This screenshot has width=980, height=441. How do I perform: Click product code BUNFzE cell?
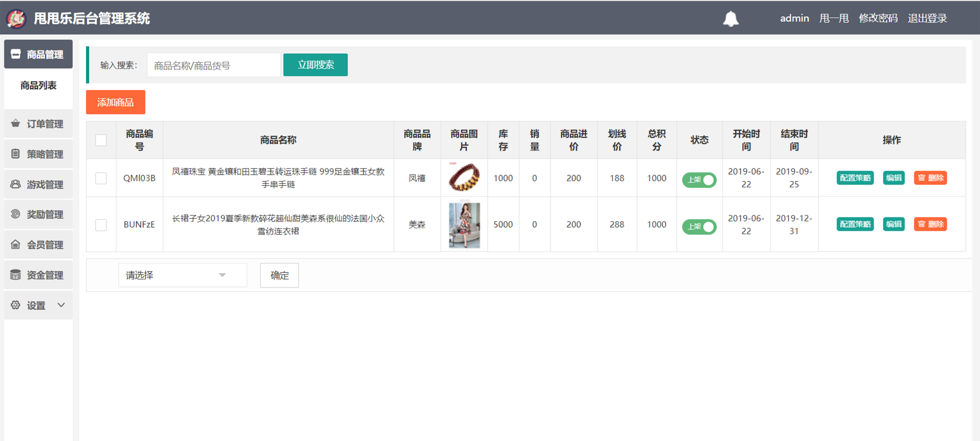point(139,224)
